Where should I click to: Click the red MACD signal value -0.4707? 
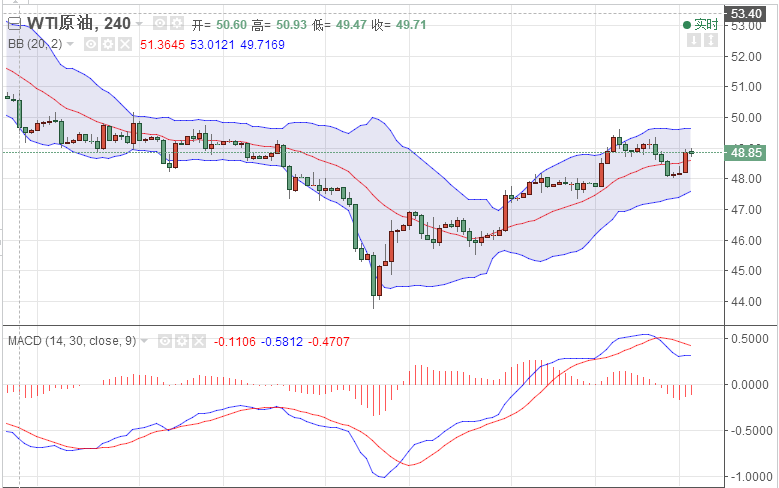point(328,342)
